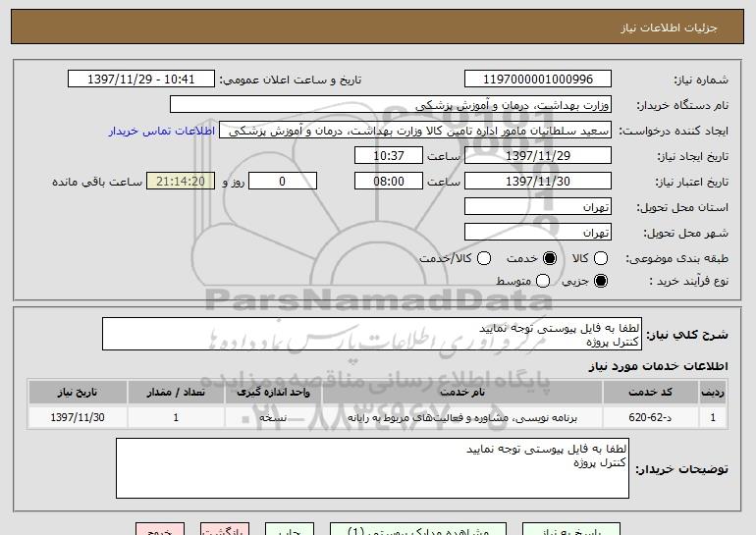This screenshot has height=535, width=756.
Task: Open اطلاعات تماس خریدار link
Action: tap(162, 132)
